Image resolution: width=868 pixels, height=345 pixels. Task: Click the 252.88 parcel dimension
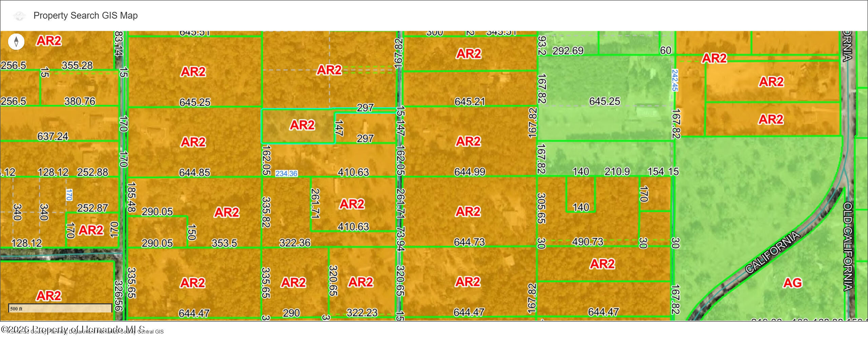click(93, 172)
